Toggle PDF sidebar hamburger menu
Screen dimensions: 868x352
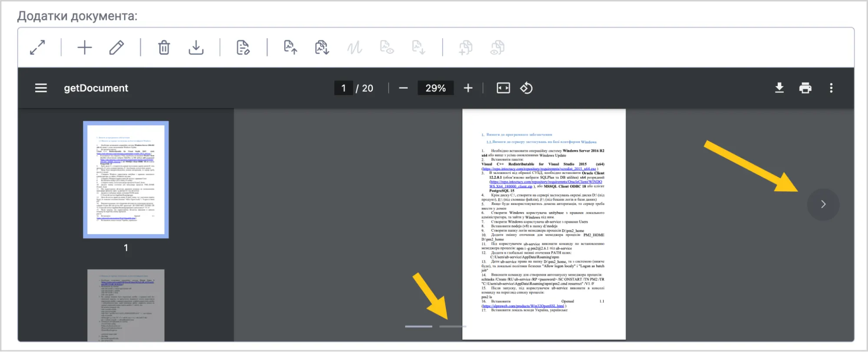click(41, 88)
